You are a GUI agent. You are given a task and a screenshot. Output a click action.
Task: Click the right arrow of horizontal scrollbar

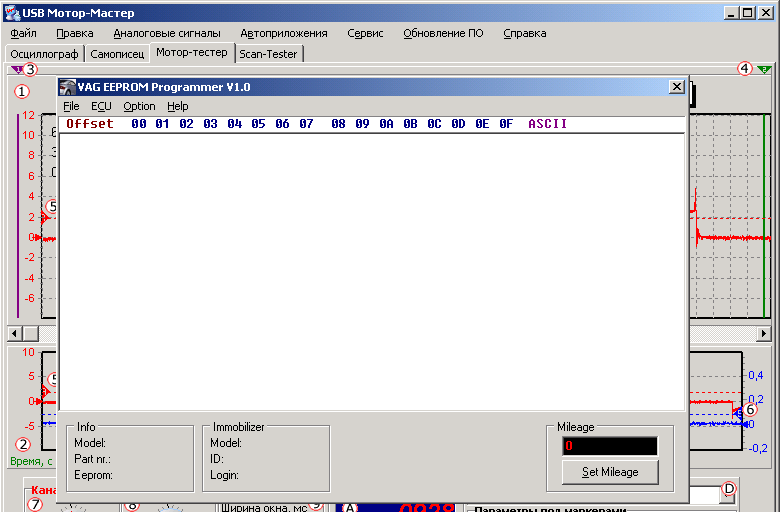coord(764,333)
